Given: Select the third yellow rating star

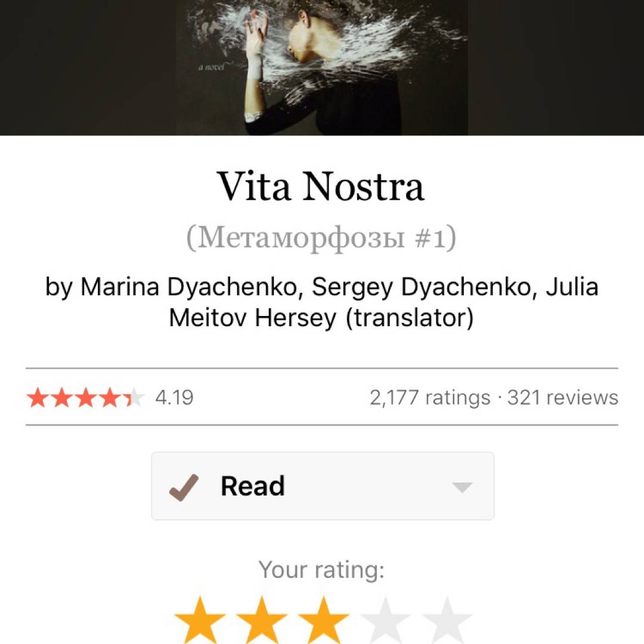Looking at the screenshot, I should coord(323,621).
